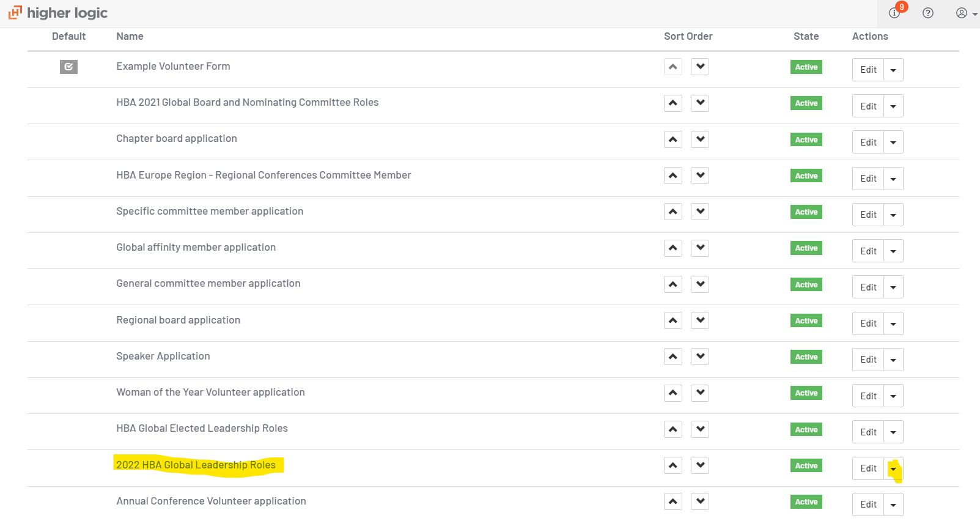Move Chapter board application up

[673, 139]
